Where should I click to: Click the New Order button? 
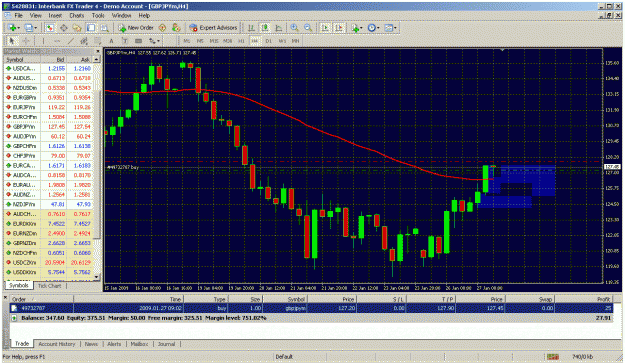136,28
